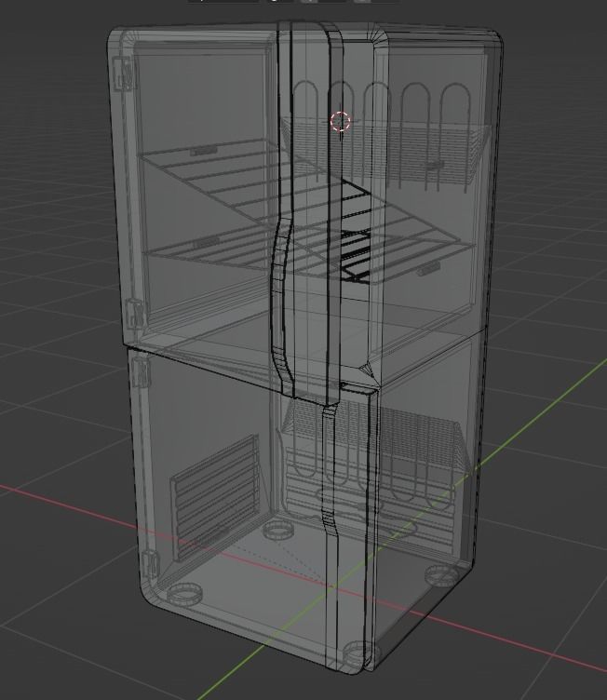Select the bottom-left door hinge
Screen dimensions: 607x700
click(x=150, y=566)
